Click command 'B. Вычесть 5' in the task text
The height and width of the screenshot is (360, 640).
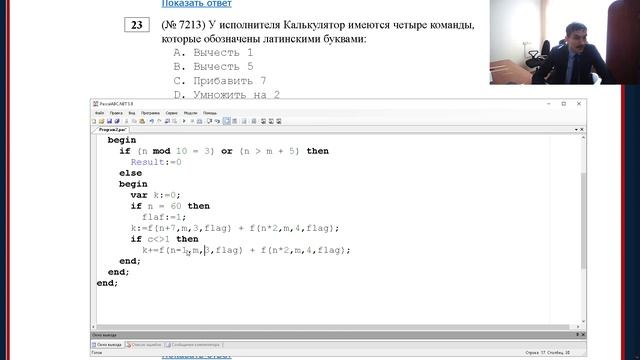pyautogui.click(x=213, y=67)
